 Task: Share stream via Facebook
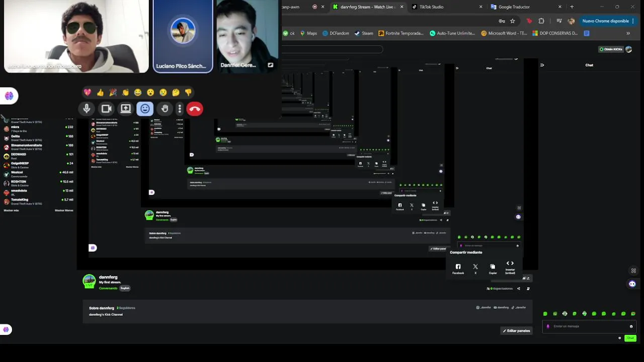tap(458, 268)
